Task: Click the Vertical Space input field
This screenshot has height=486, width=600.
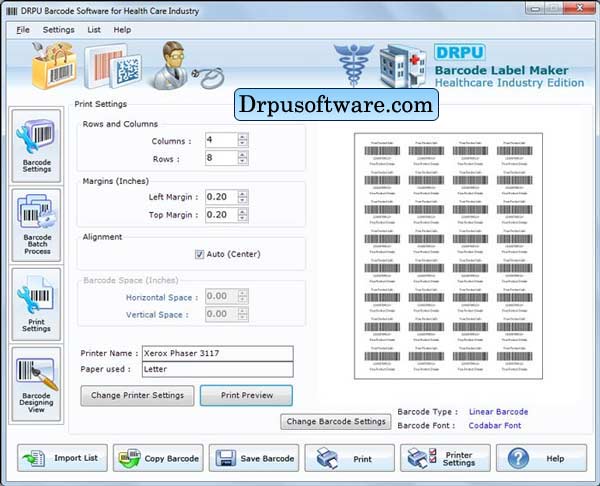Action: (222, 314)
